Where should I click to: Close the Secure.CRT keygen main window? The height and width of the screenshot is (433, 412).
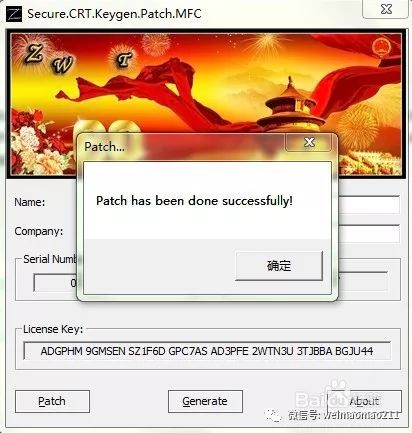pos(386,9)
